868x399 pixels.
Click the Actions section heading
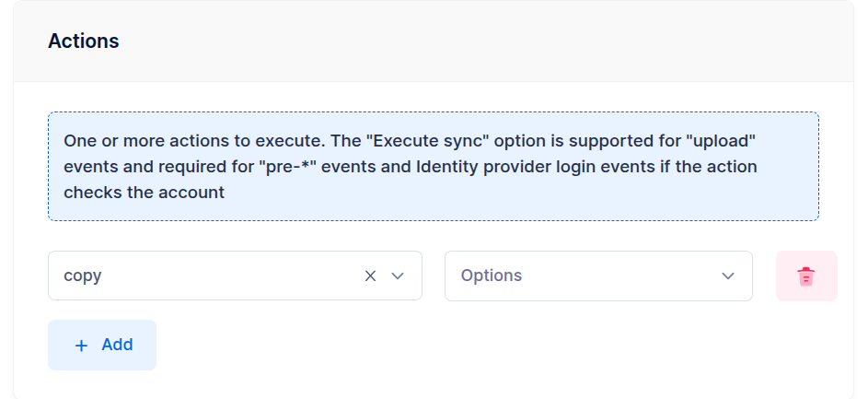coord(84,41)
